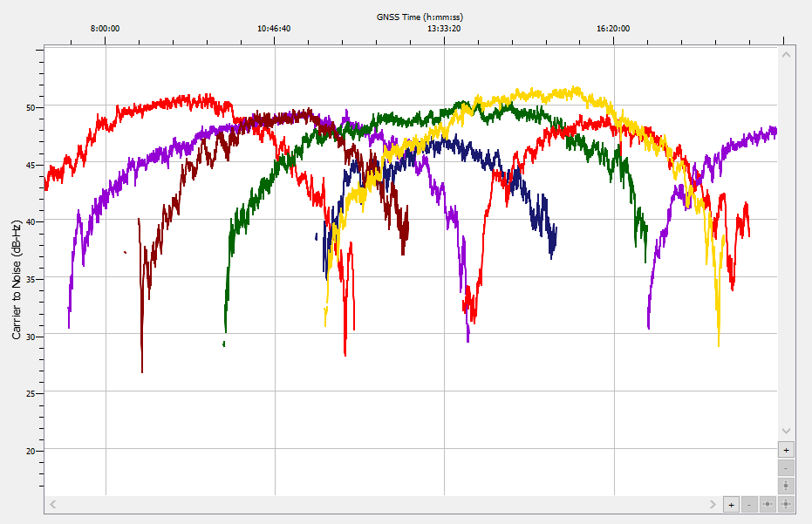Click the horizontal fit-to-data icon near bottom edge
This screenshot has width=812, height=524.
[x=768, y=504]
